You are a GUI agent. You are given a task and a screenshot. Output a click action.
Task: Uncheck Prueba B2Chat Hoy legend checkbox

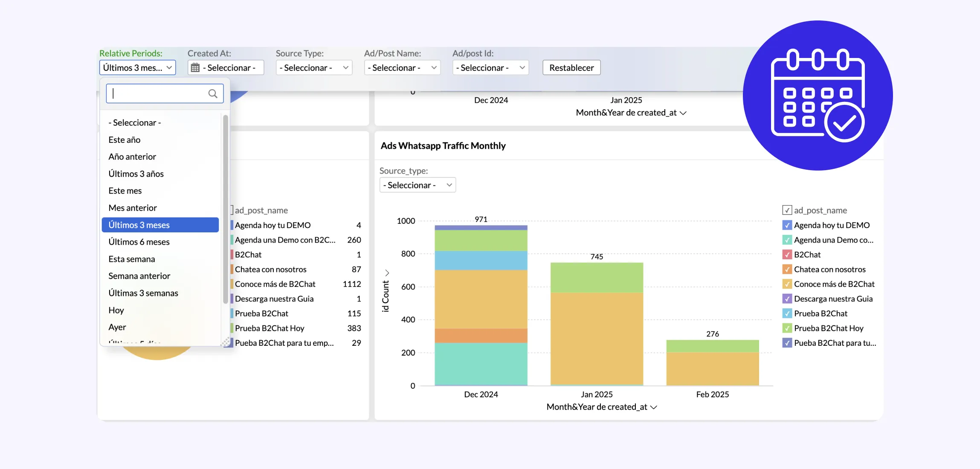pyautogui.click(x=787, y=328)
